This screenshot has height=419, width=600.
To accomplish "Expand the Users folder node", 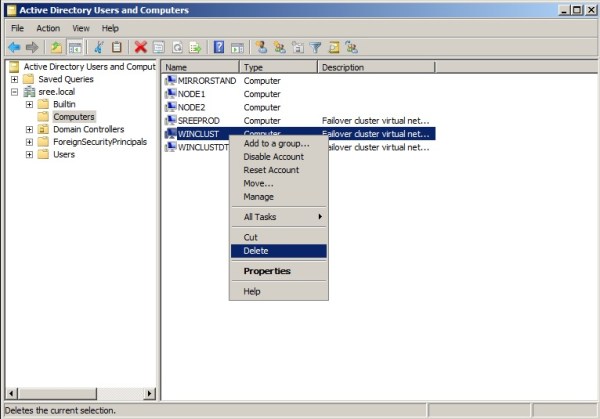I will (29, 154).
